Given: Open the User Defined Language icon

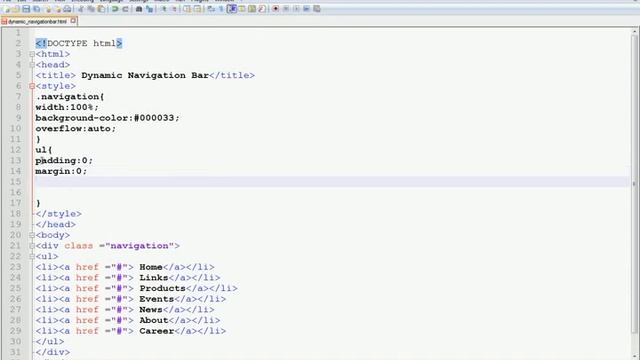Looking at the screenshot, I should [x=242, y=9].
